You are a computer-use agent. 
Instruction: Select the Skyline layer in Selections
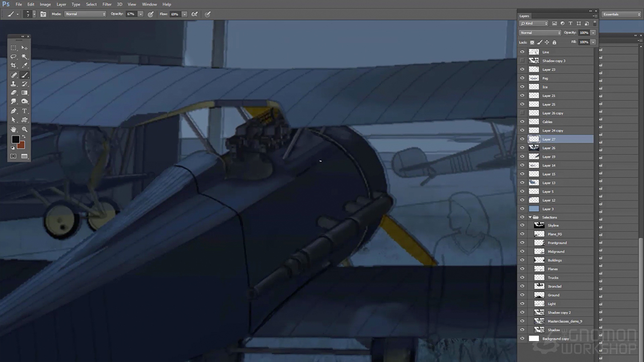click(x=553, y=226)
